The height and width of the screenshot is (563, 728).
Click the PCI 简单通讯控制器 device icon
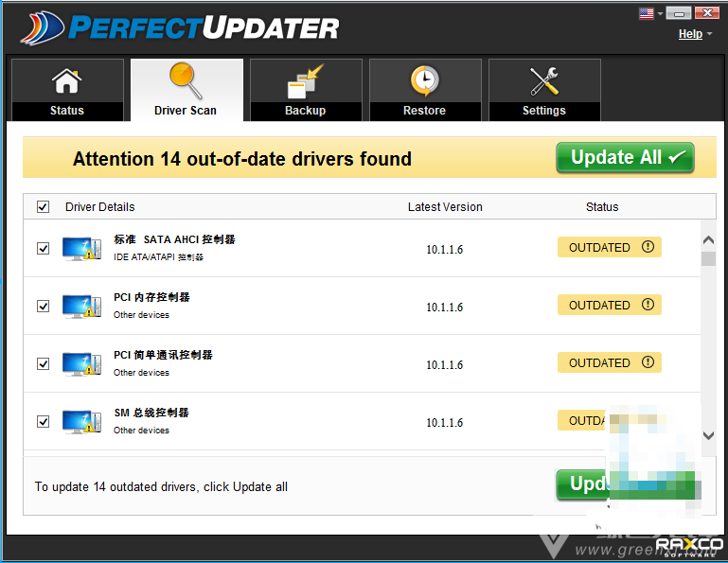[x=81, y=364]
